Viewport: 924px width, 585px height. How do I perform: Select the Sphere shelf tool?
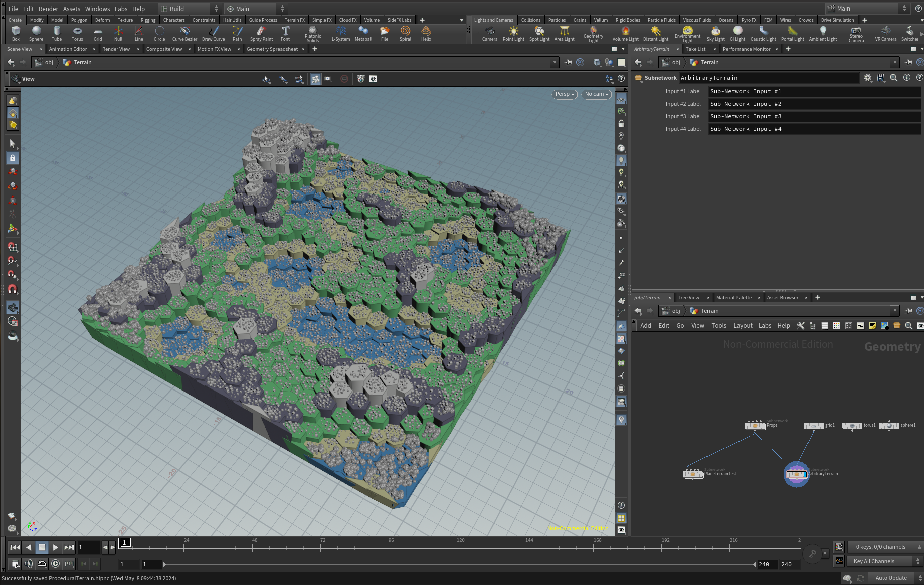36,33
